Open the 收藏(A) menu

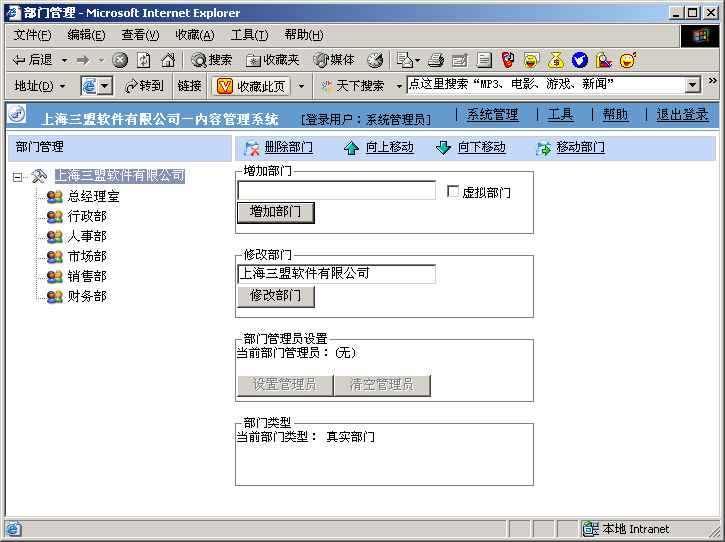[195, 35]
